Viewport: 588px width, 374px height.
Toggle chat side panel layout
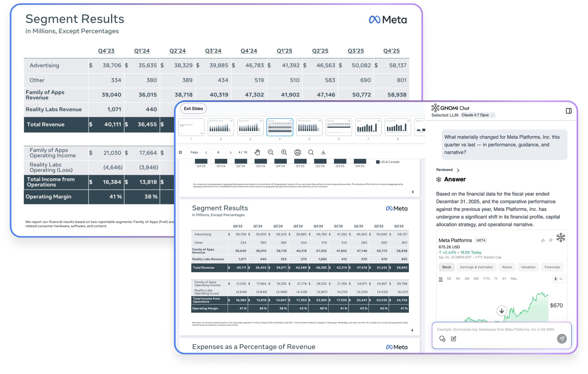click(x=568, y=111)
